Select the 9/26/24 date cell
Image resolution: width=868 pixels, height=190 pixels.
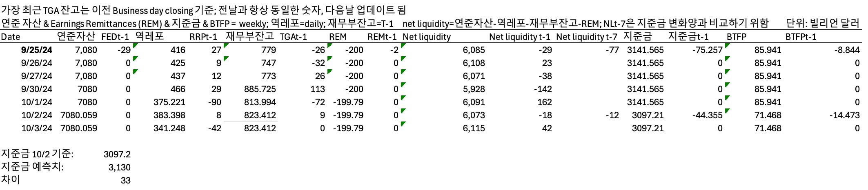pos(37,63)
